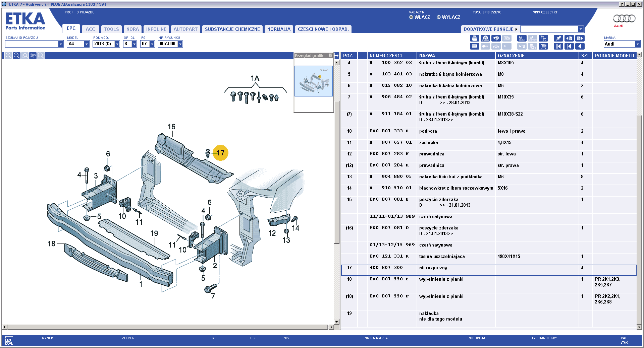Switch to the TOOLS tab
The height and width of the screenshot is (348, 644).
[x=111, y=29]
